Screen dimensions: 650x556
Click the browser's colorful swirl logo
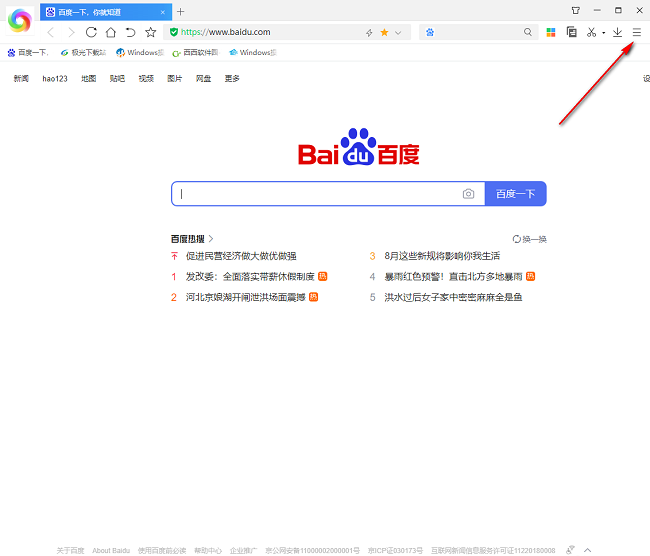pyautogui.click(x=20, y=20)
